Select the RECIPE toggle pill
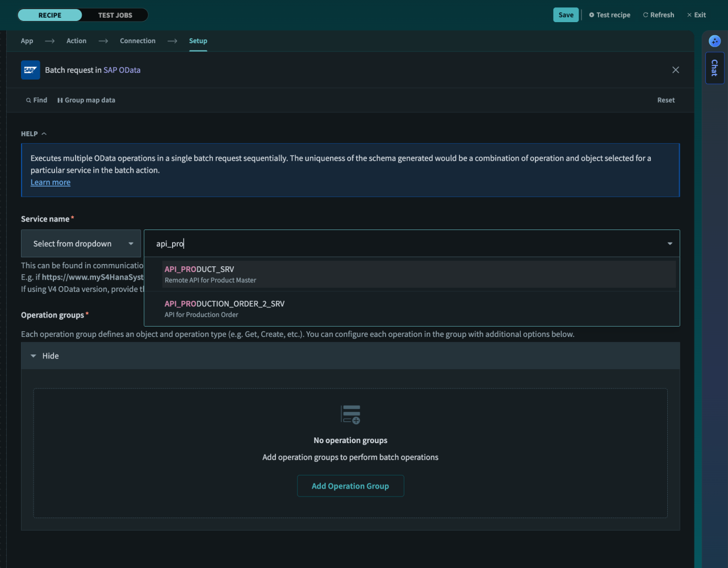This screenshot has height=568, width=728. [x=50, y=15]
